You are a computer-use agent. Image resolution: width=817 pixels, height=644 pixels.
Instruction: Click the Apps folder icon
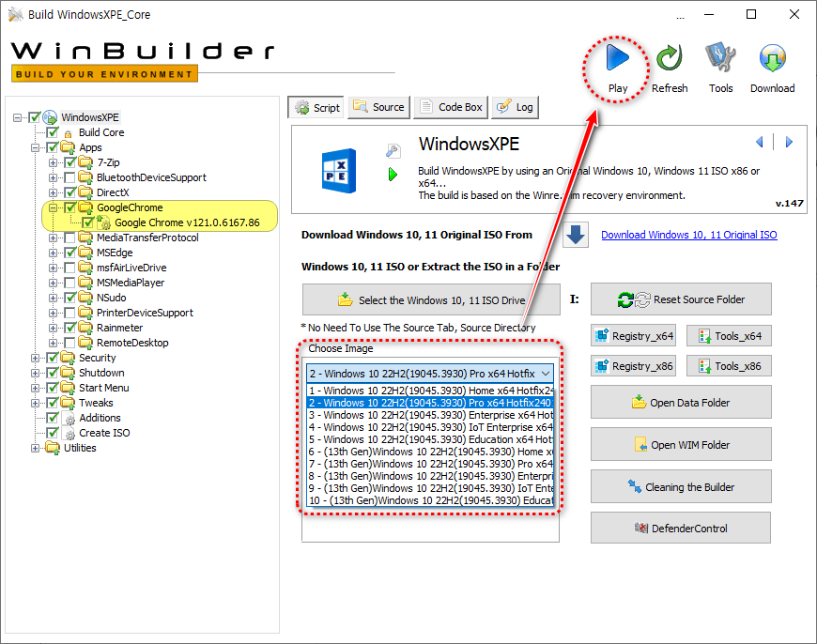pyautogui.click(x=68, y=147)
